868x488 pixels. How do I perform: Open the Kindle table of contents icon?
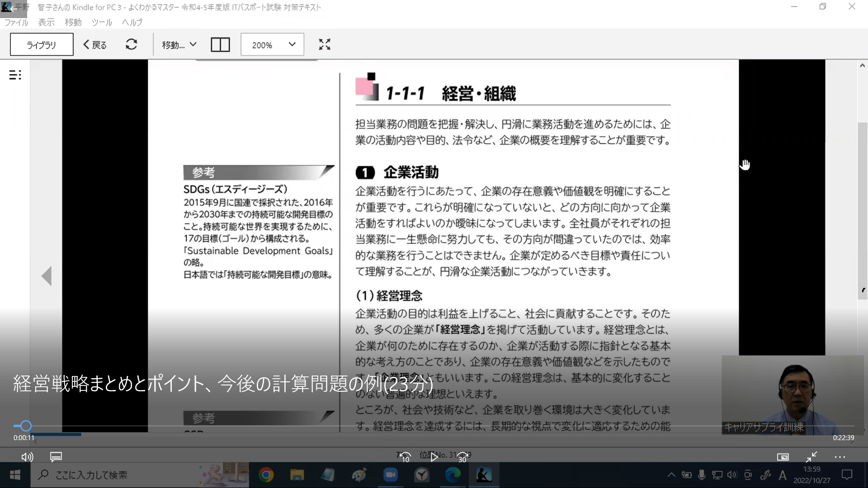[x=15, y=75]
